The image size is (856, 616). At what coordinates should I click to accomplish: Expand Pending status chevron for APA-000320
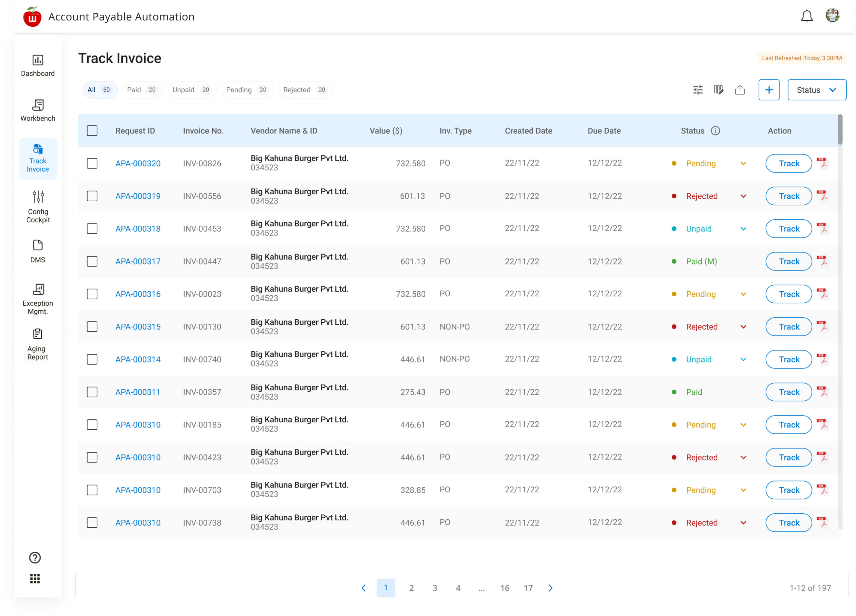pos(743,164)
